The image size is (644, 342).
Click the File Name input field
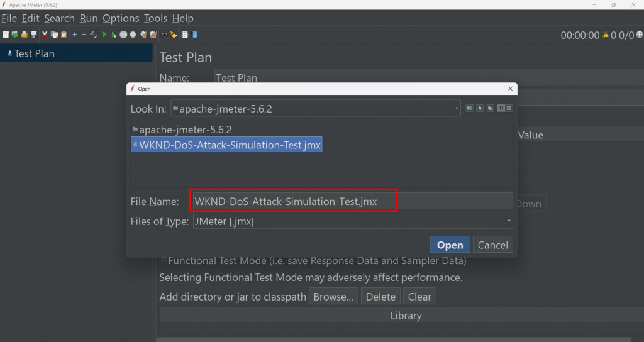353,201
